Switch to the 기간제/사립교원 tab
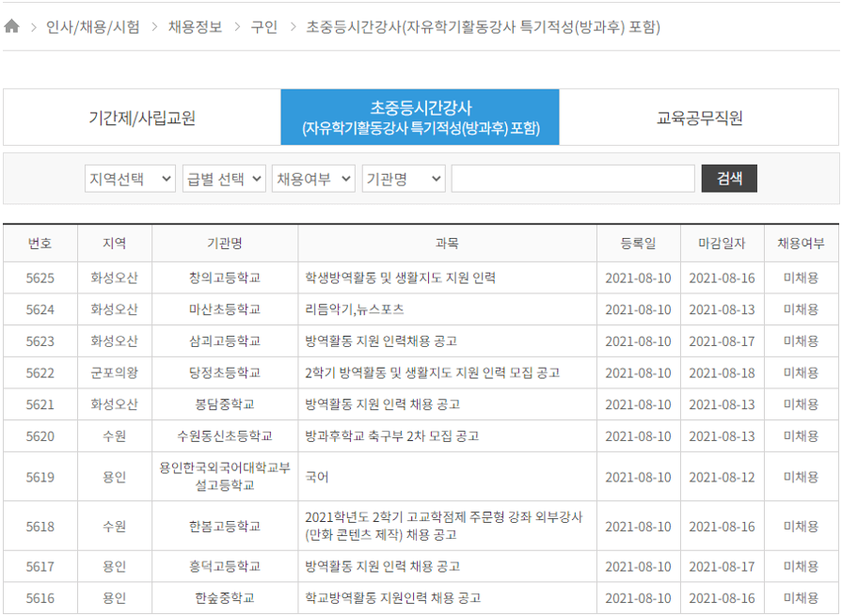The width and height of the screenshot is (842, 616). tap(141, 115)
